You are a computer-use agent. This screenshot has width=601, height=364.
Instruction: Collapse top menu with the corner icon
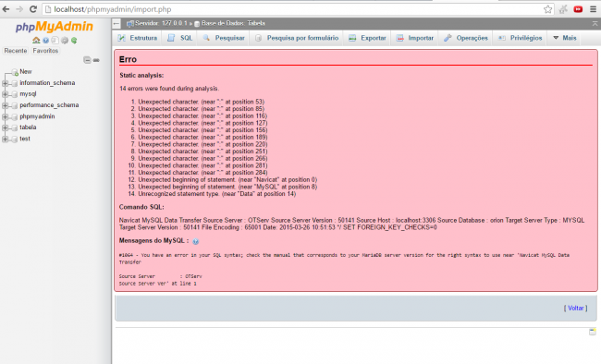[595, 24]
